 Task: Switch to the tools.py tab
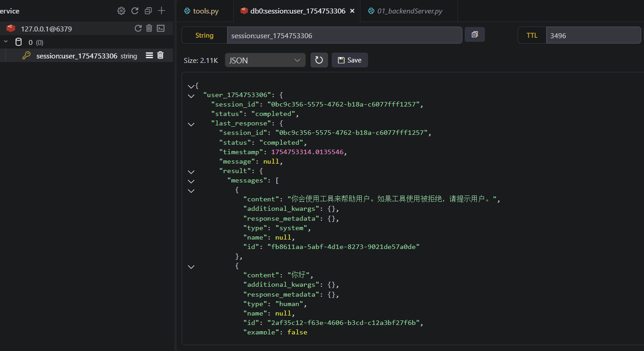205,11
